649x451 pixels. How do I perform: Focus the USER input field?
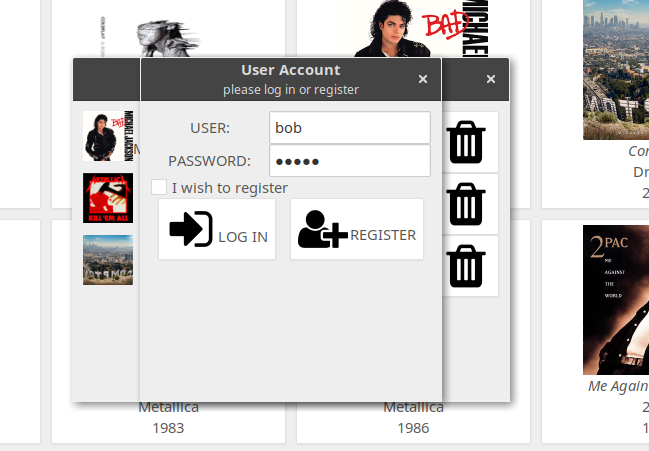(x=350, y=127)
